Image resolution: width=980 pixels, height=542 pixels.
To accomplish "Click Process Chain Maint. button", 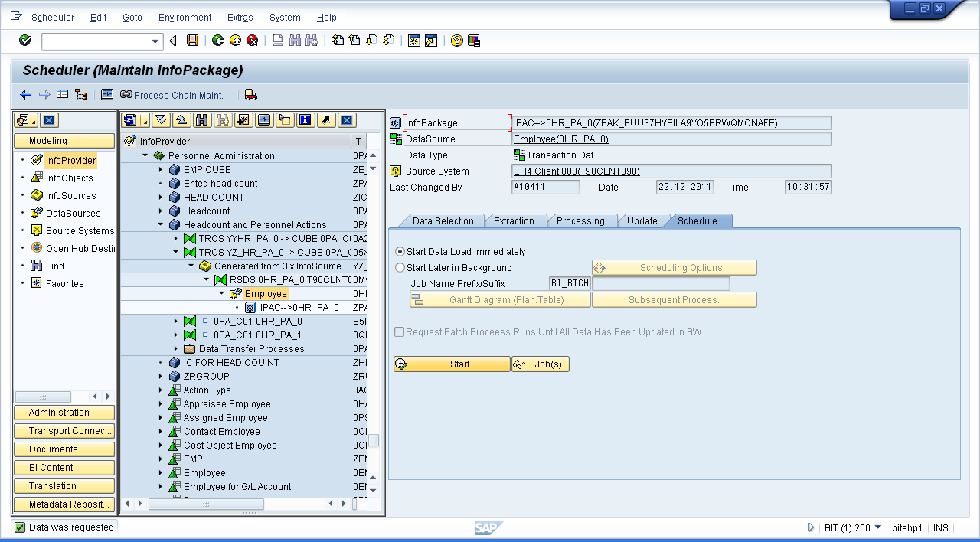I will click(x=171, y=95).
